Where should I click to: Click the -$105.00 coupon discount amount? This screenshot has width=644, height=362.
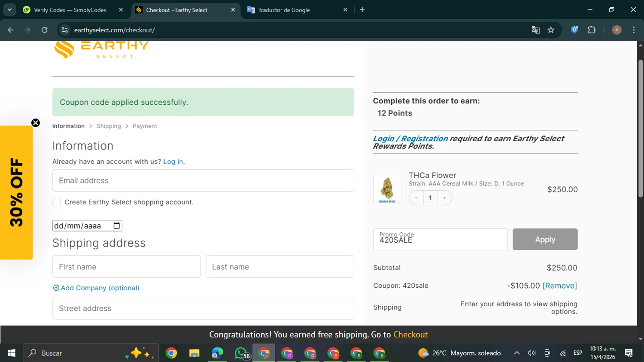[523, 286]
